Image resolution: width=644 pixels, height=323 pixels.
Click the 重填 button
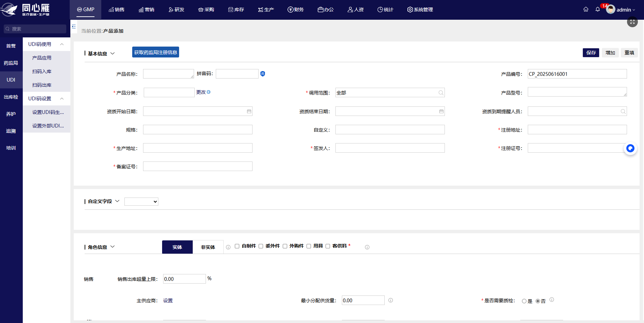(x=629, y=53)
